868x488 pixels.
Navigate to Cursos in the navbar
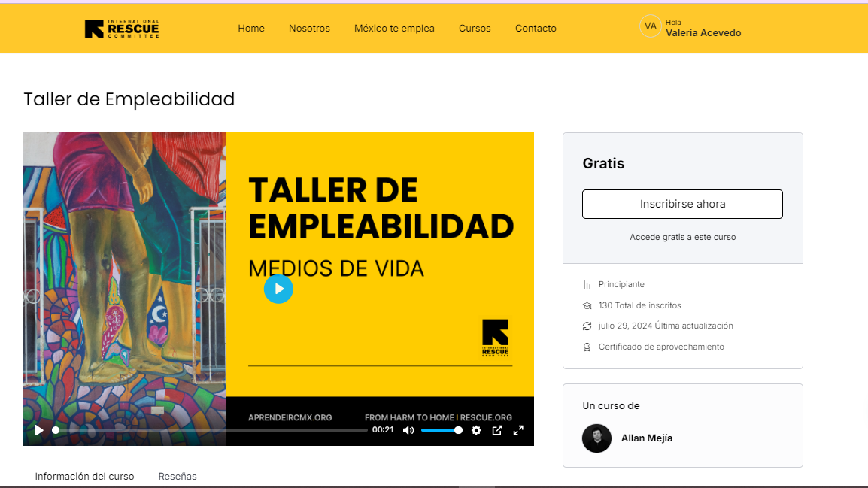(475, 29)
